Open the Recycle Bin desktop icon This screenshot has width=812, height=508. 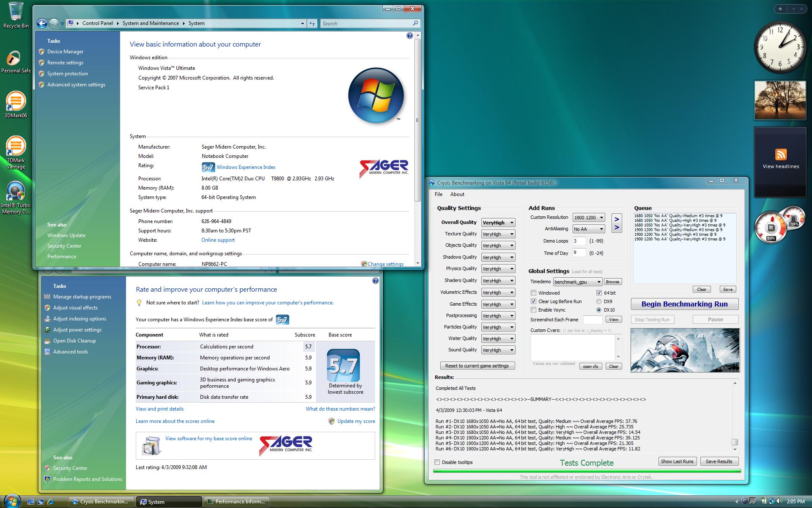[16, 15]
